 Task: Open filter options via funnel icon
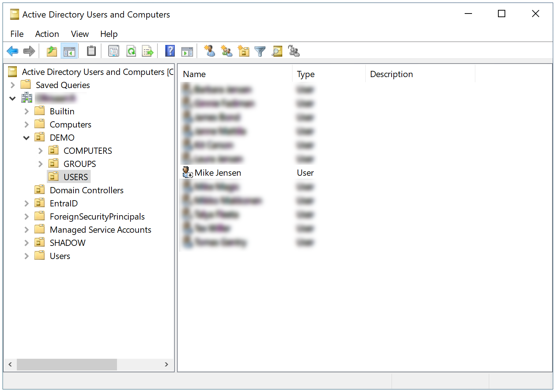click(x=260, y=51)
